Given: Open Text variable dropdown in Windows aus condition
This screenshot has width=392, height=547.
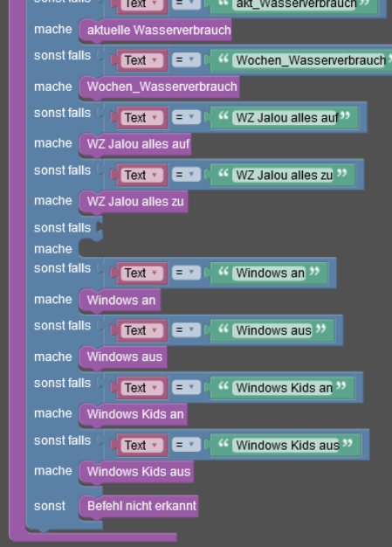Looking at the screenshot, I should coord(142,330).
